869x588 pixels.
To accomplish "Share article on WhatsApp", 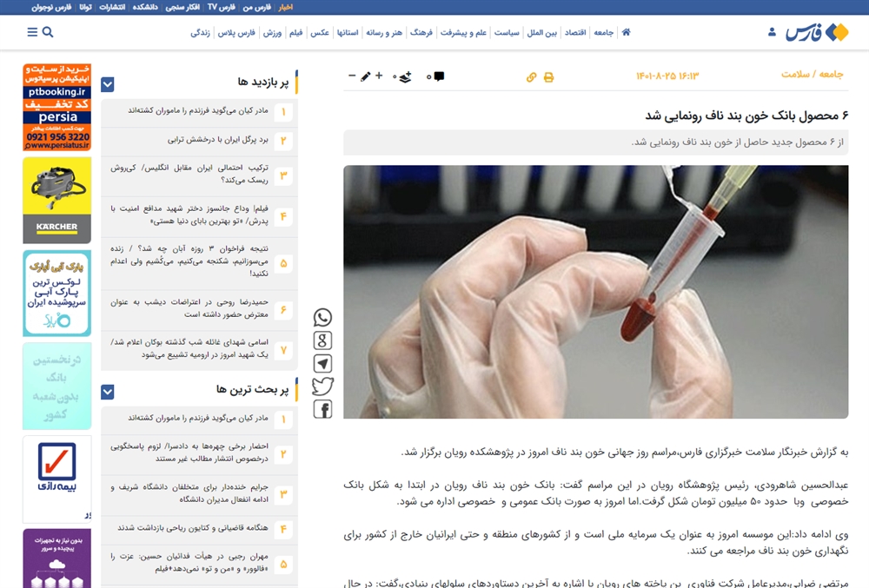I will coord(322,317).
